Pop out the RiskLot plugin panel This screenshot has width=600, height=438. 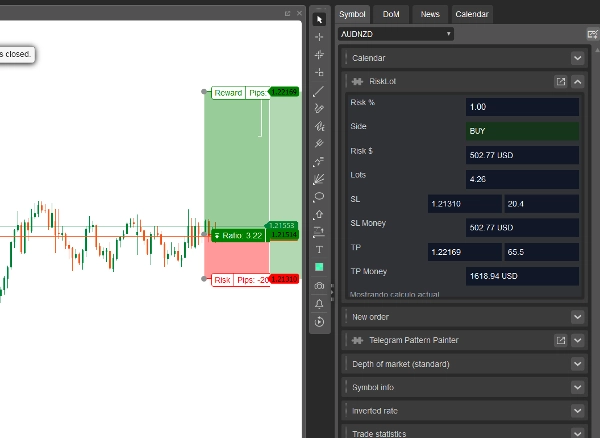click(561, 81)
